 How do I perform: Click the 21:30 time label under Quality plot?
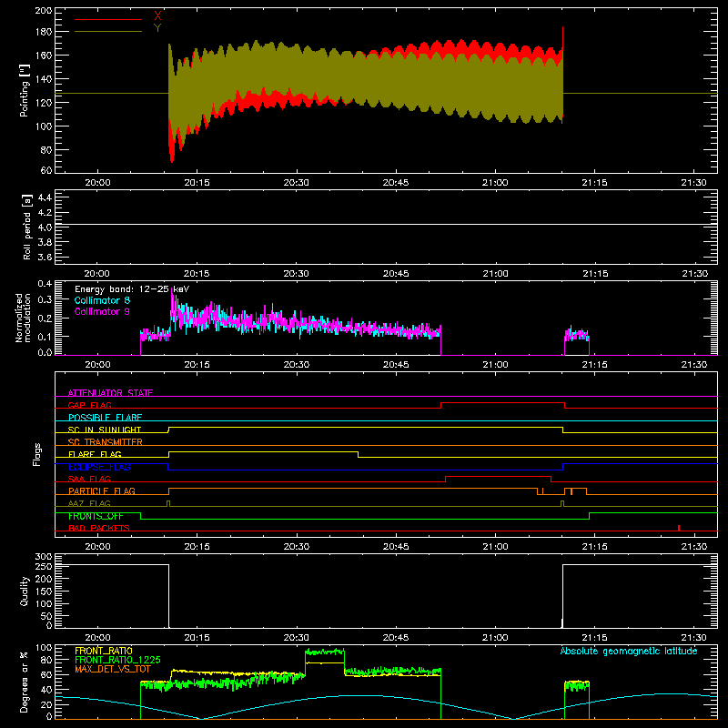[x=693, y=638]
